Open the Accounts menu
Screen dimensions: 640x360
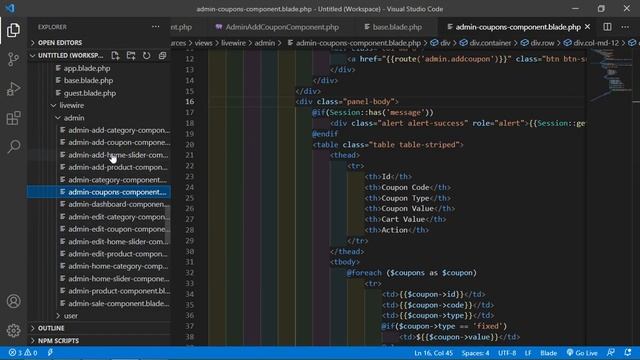point(13,301)
